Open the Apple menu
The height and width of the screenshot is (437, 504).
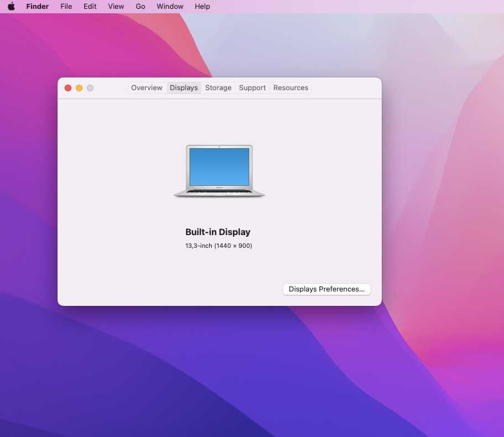[11, 7]
